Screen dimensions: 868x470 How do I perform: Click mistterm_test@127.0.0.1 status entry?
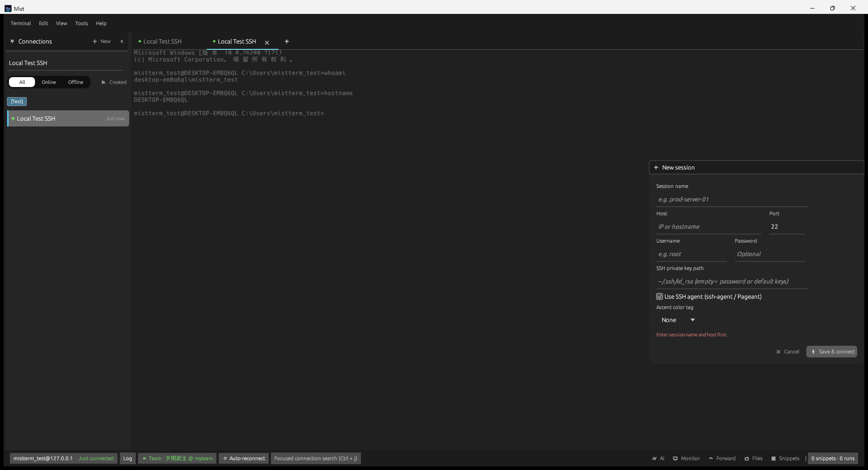(x=64, y=458)
